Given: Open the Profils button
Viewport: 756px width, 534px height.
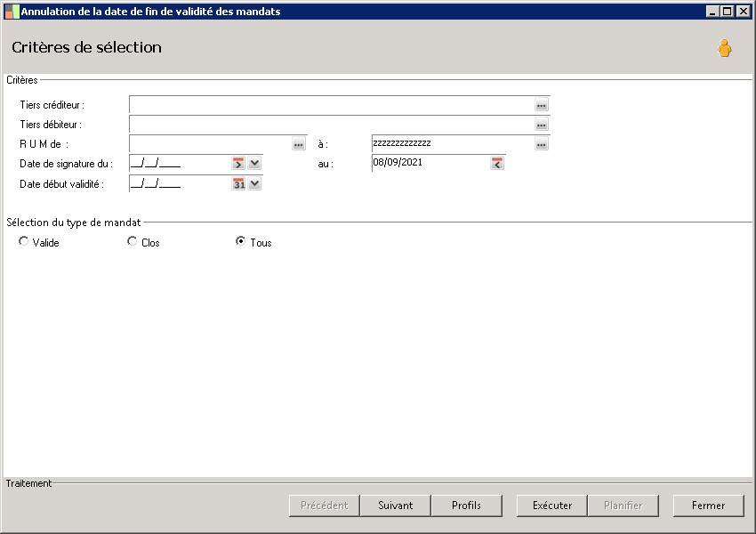Looking at the screenshot, I should (x=467, y=506).
